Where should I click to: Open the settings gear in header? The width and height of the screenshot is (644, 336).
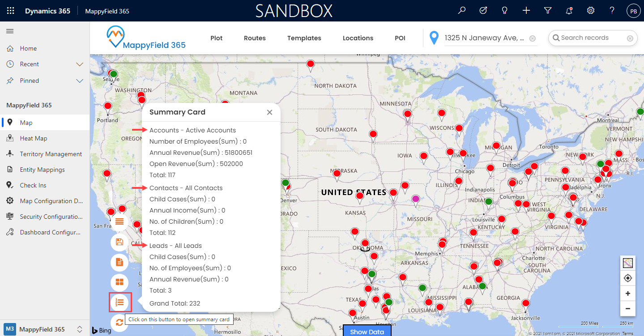591,11
